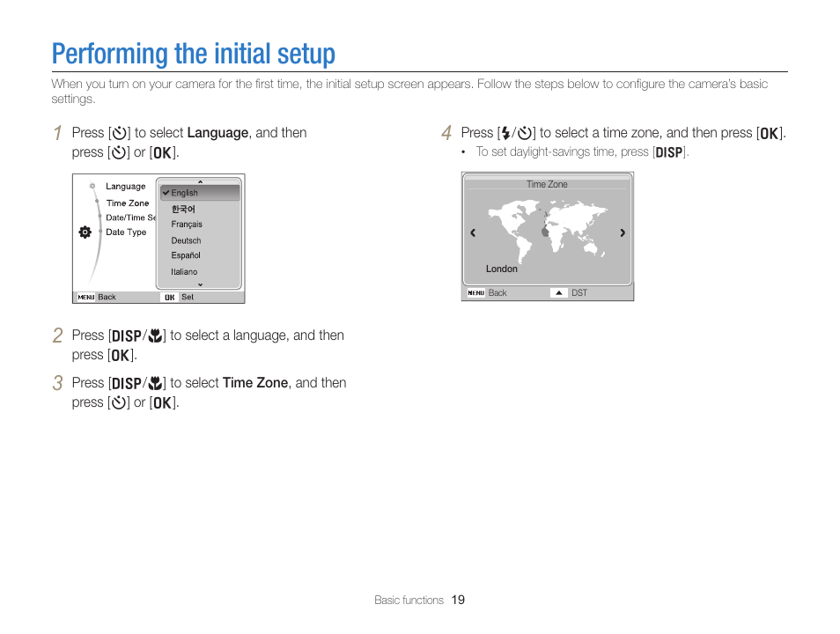Select the Date/Time Set menu item
This screenshot has width=840, height=634.
(130, 217)
